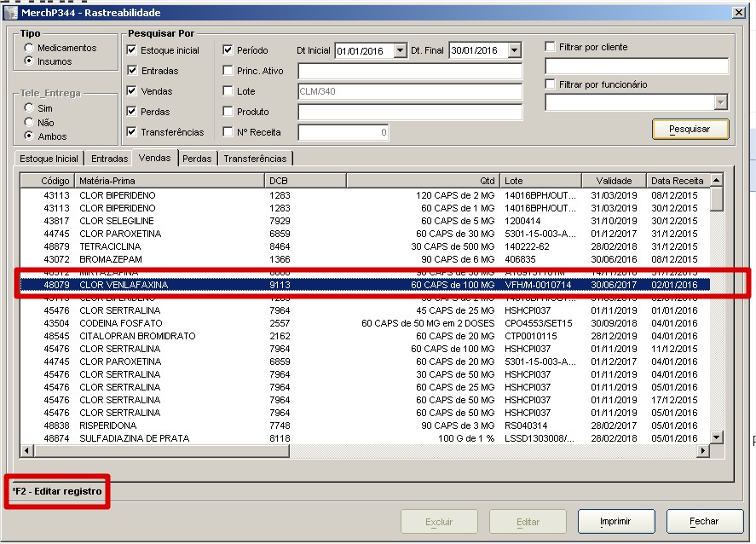Viewport: 756px width, 544px height.
Task: Sort by the Validade column header
Action: tap(615, 181)
